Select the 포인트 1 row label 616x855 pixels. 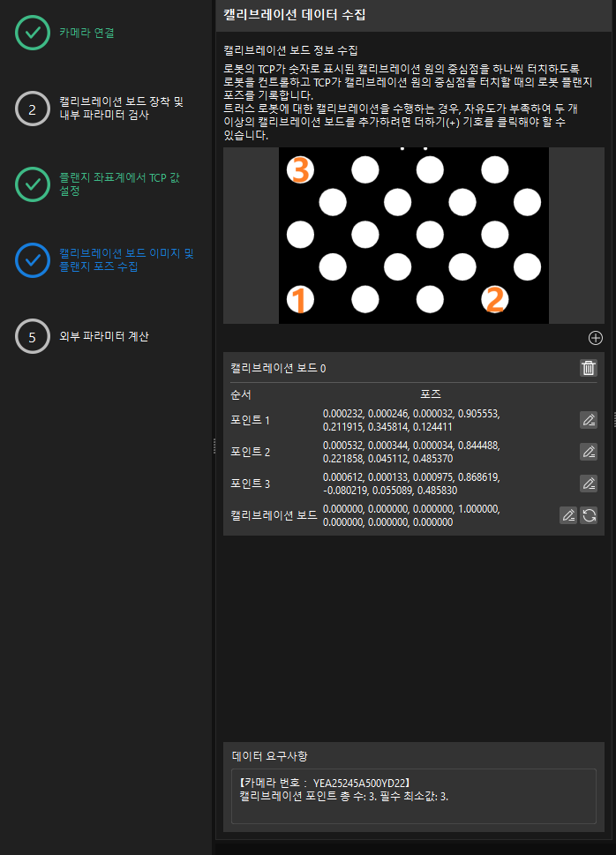tap(250, 420)
